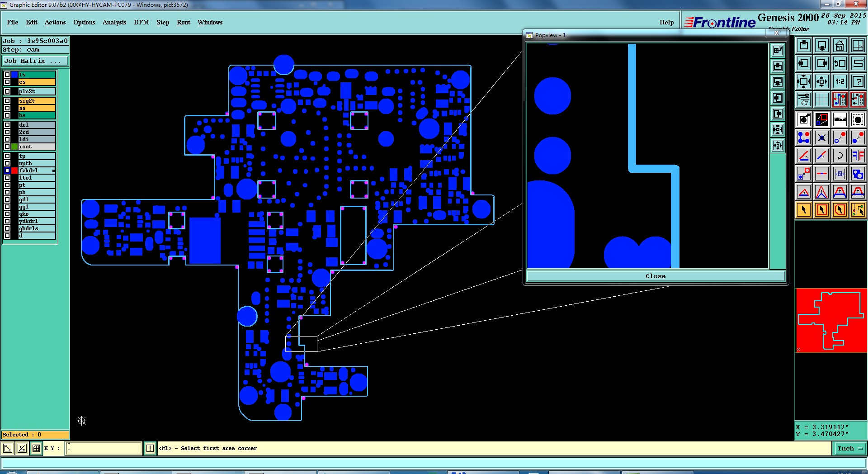Viewport: 868px width, 474px height.
Task: Open the Help menu
Action: (x=667, y=22)
